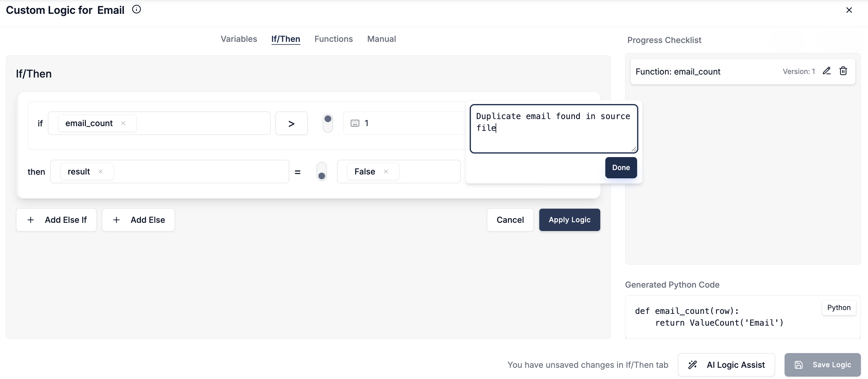The image size is (868, 379).
Task: Click the Cancel button
Action: (510, 220)
